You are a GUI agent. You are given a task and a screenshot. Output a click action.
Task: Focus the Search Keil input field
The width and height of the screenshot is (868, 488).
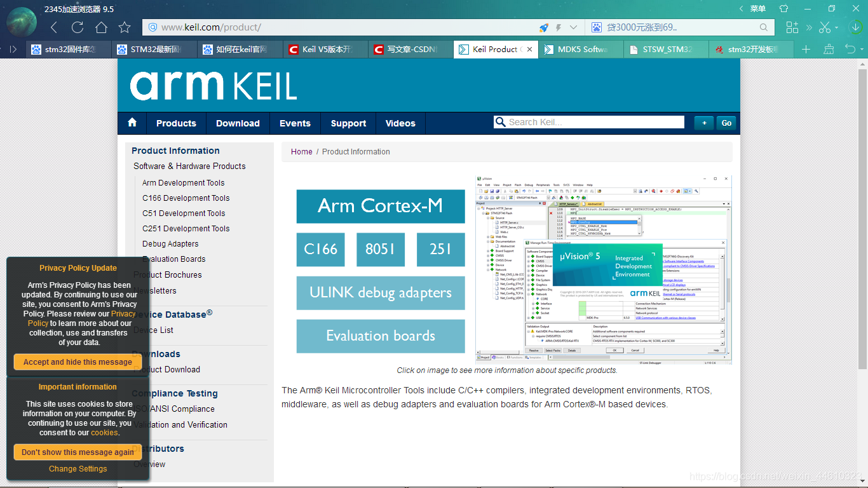[589, 122]
